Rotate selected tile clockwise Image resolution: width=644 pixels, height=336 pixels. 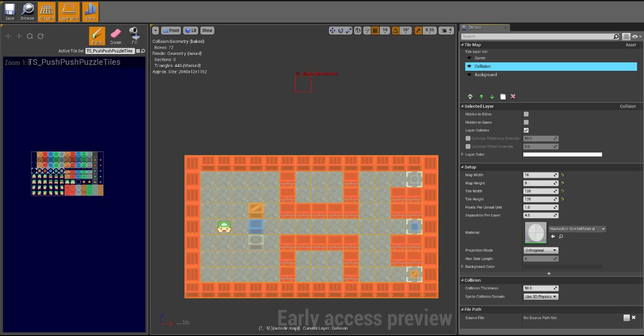tap(40, 36)
